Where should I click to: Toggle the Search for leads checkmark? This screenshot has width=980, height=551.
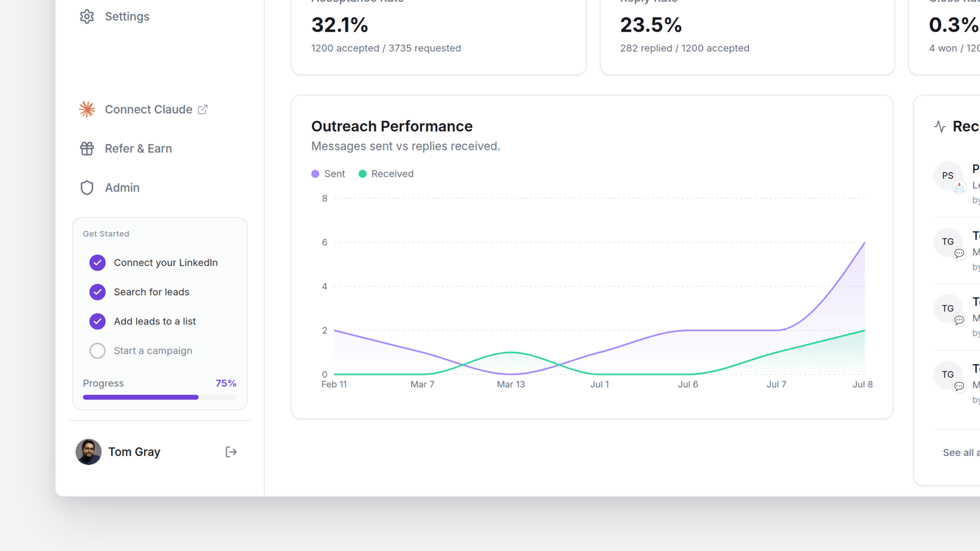97,292
